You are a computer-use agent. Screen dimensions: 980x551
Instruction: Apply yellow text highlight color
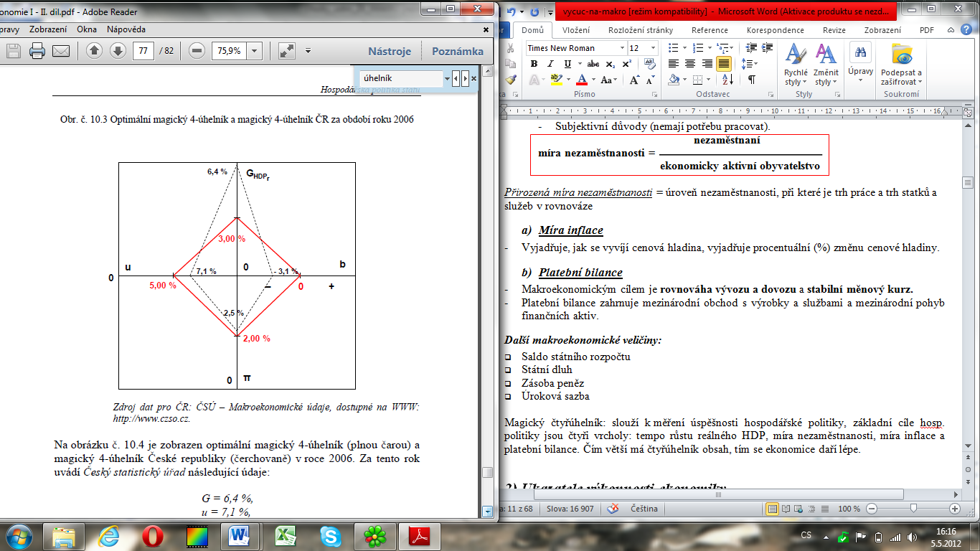[556, 80]
